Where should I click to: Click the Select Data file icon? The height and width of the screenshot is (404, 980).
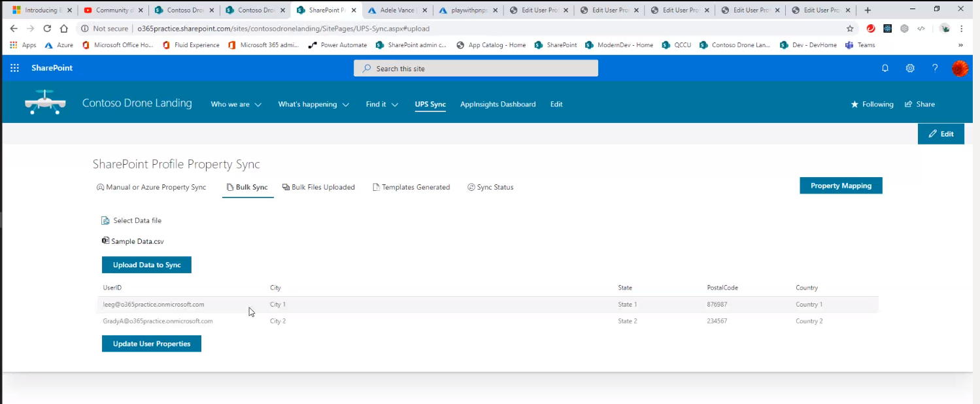tap(105, 220)
